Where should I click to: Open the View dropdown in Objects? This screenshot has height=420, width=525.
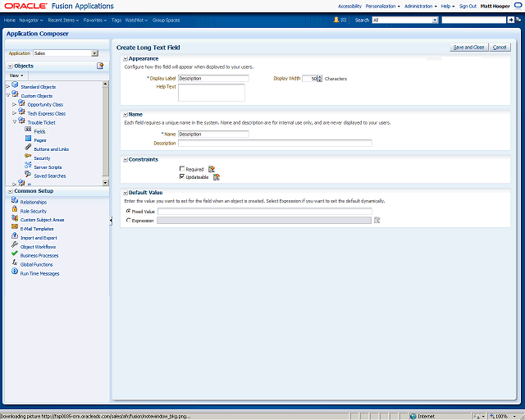click(x=16, y=75)
